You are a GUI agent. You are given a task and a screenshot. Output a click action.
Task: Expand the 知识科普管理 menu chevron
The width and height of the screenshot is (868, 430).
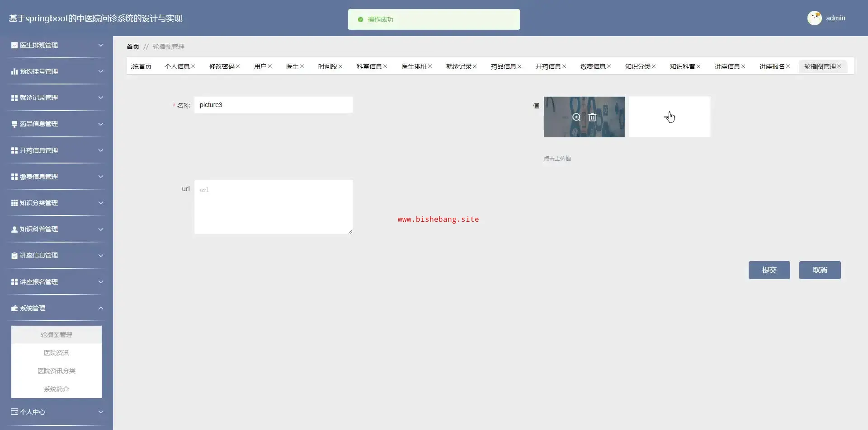pyautogui.click(x=101, y=229)
